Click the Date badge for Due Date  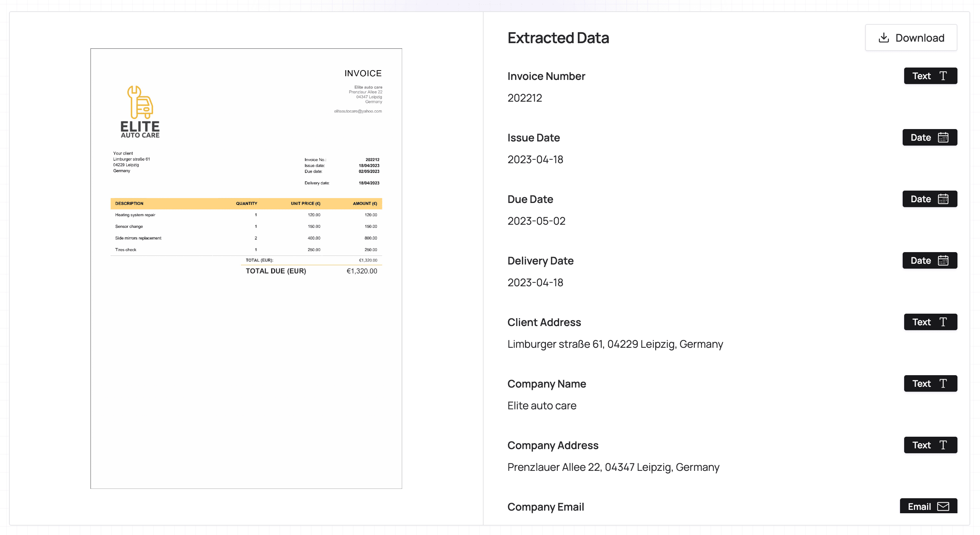pos(929,199)
